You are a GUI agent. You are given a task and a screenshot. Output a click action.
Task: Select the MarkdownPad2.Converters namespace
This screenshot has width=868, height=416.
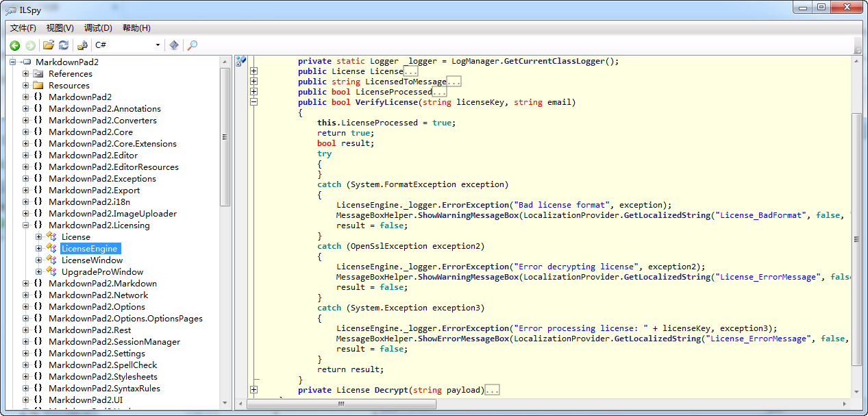(x=103, y=121)
